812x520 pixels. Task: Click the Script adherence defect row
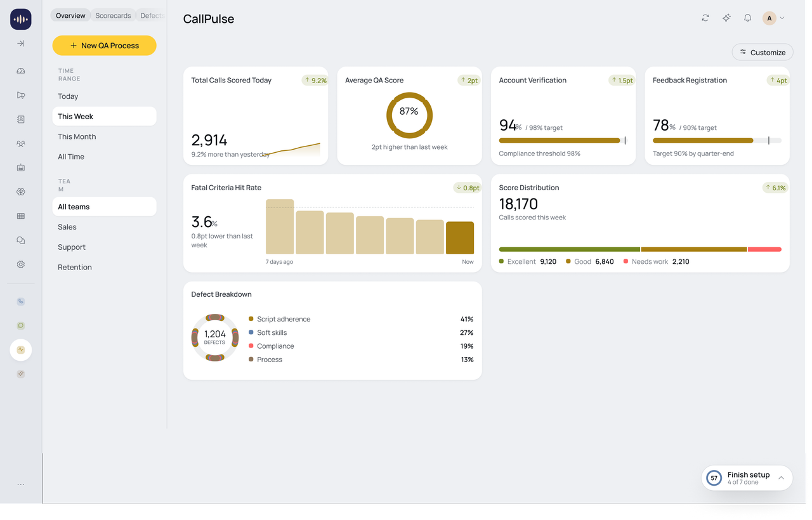click(361, 319)
